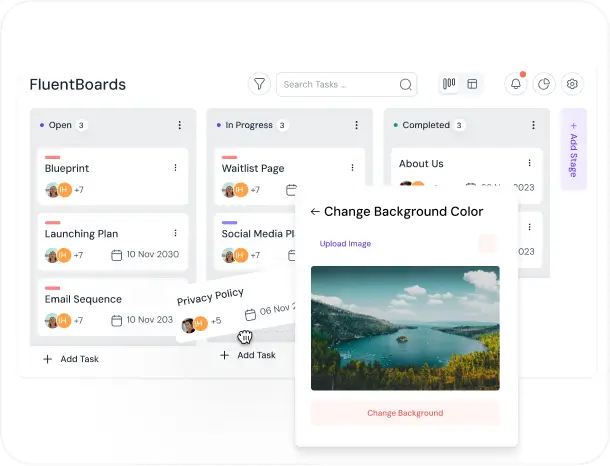Image resolution: width=610 pixels, height=466 pixels.
Task: Open the reports pie chart icon
Action: (x=544, y=85)
